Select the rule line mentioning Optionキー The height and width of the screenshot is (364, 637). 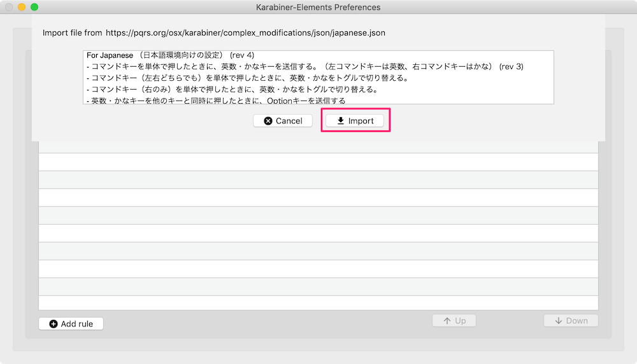pyautogui.click(x=216, y=101)
